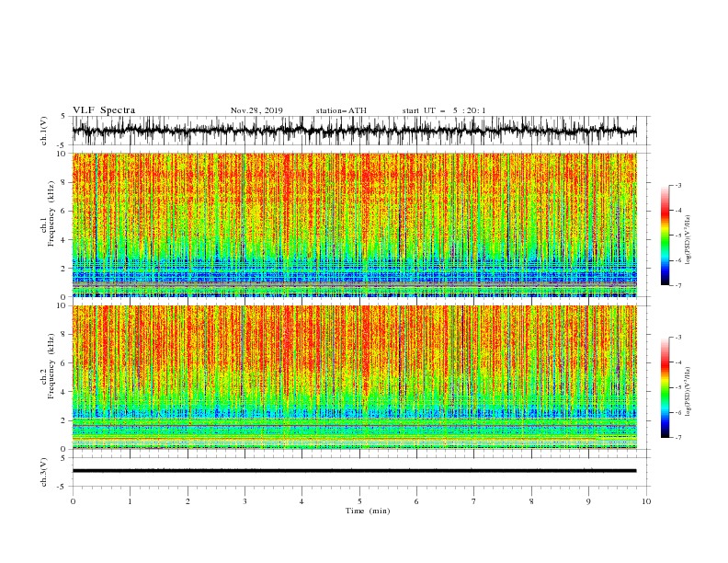Pick the ch.2 PSD color bar
The height and width of the screenshot is (563, 728).
tap(665, 387)
